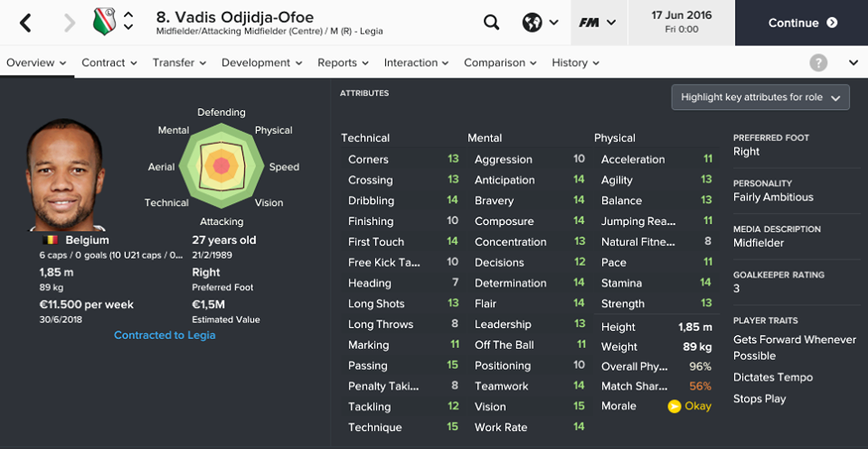The width and height of the screenshot is (868, 449).
Task: Click the yellow Morale status icon
Action: (674, 407)
